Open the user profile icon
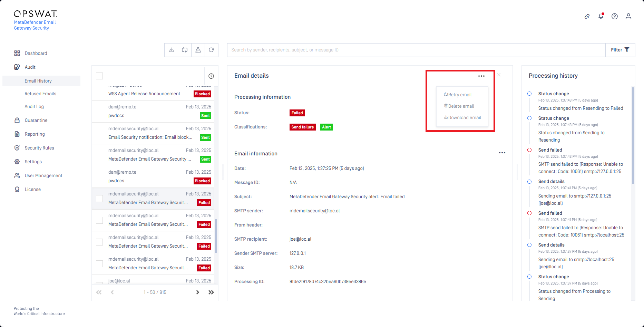644x327 pixels. click(x=628, y=16)
